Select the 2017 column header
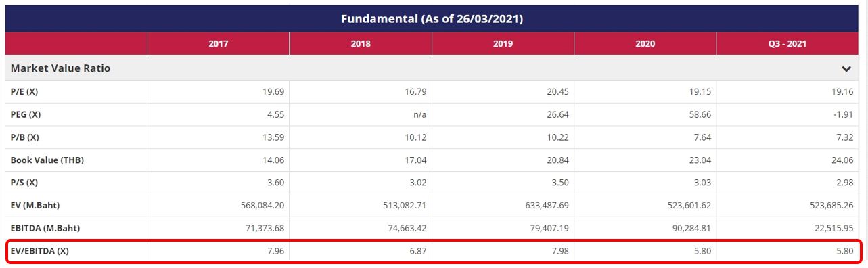Screen dimensions: 868x268 [219, 44]
